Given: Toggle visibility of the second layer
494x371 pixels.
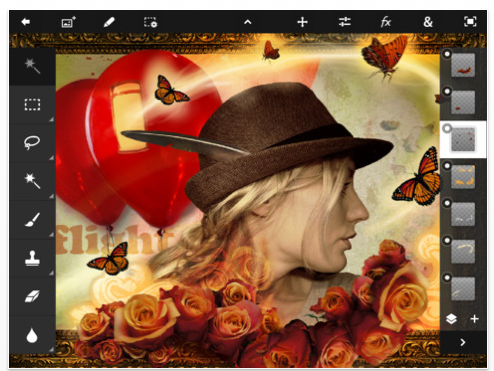Looking at the screenshot, I should 447,91.
